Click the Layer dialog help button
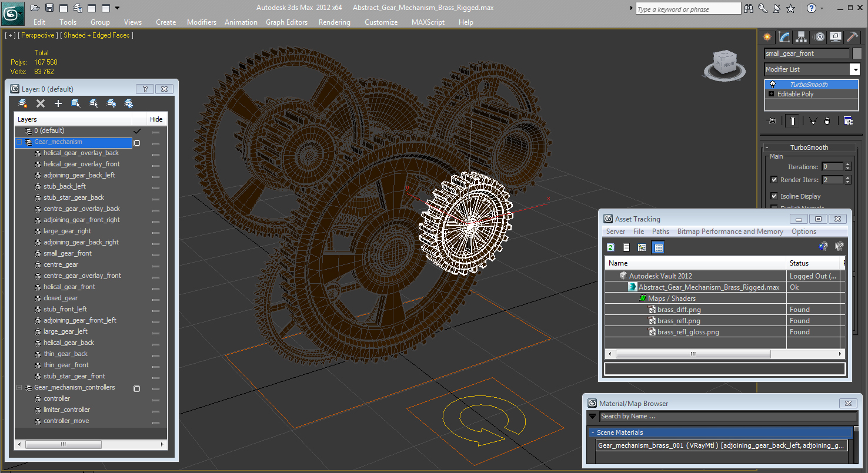Viewport: 868px width, 473px height. pyautogui.click(x=145, y=89)
